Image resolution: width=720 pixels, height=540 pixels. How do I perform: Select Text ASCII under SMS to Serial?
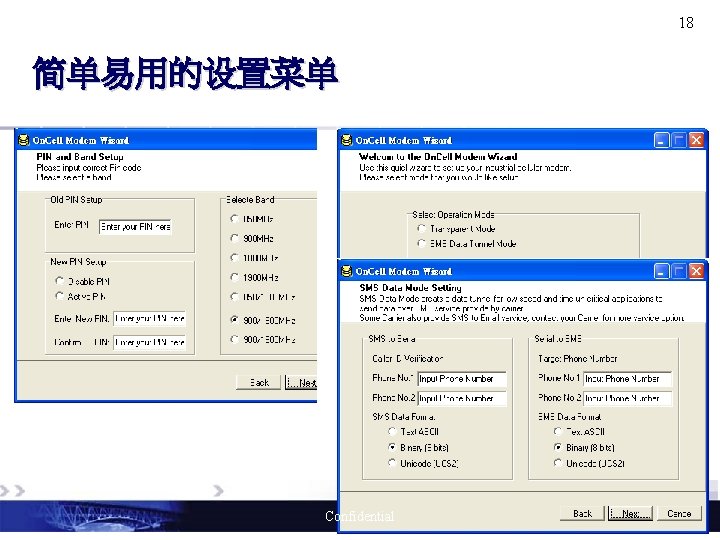392,431
